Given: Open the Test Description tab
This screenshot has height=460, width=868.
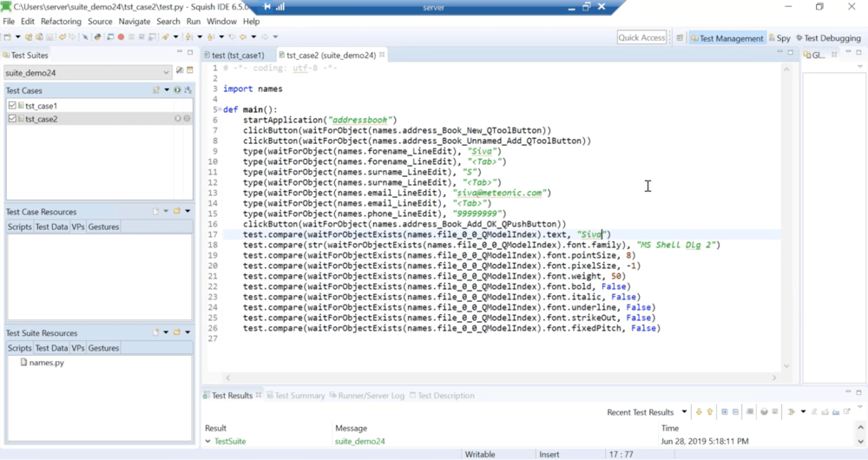Looking at the screenshot, I should point(442,395).
